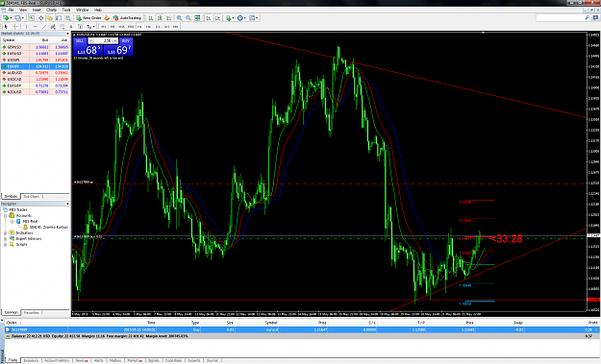The width and height of the screenshot is (601, 364).
Task: Click the New Order button
Action: tap(88, 18)
